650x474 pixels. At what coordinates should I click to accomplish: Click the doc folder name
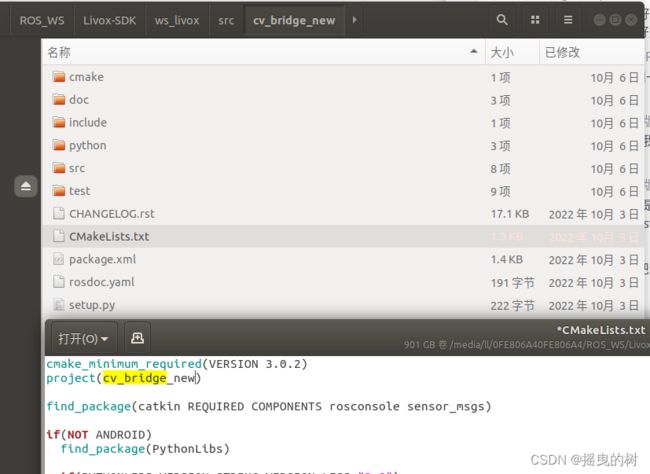79,100
